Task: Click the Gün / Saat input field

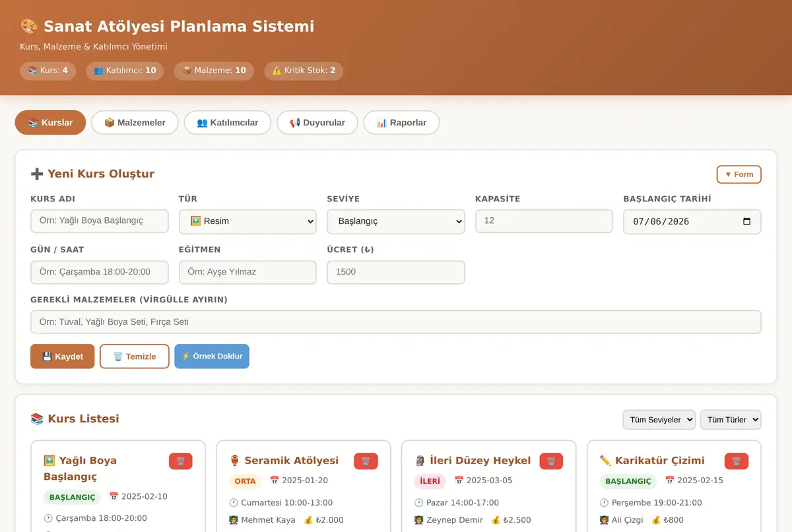Action: (100, 272)
